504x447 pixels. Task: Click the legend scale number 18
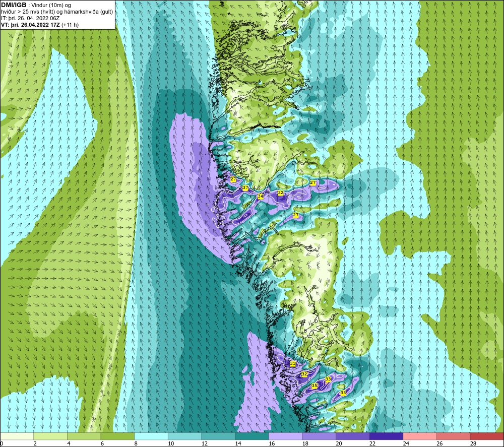click(305, 443)
